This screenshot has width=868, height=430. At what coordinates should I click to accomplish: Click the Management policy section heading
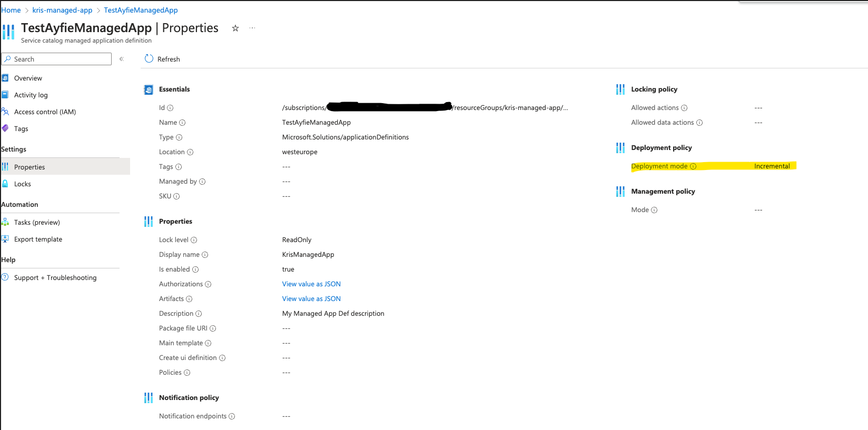point(663,191)
